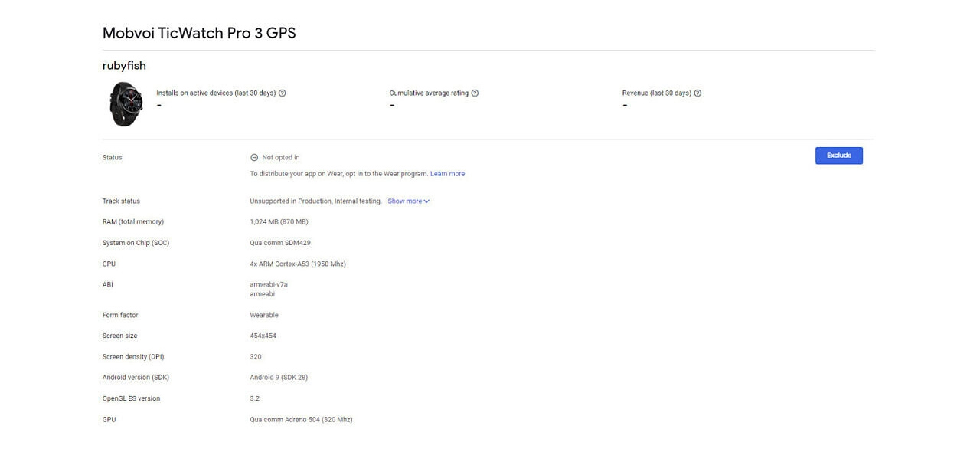980x452 pixels.
Task: Click the 320 screen density value
Action: point(256,357)
